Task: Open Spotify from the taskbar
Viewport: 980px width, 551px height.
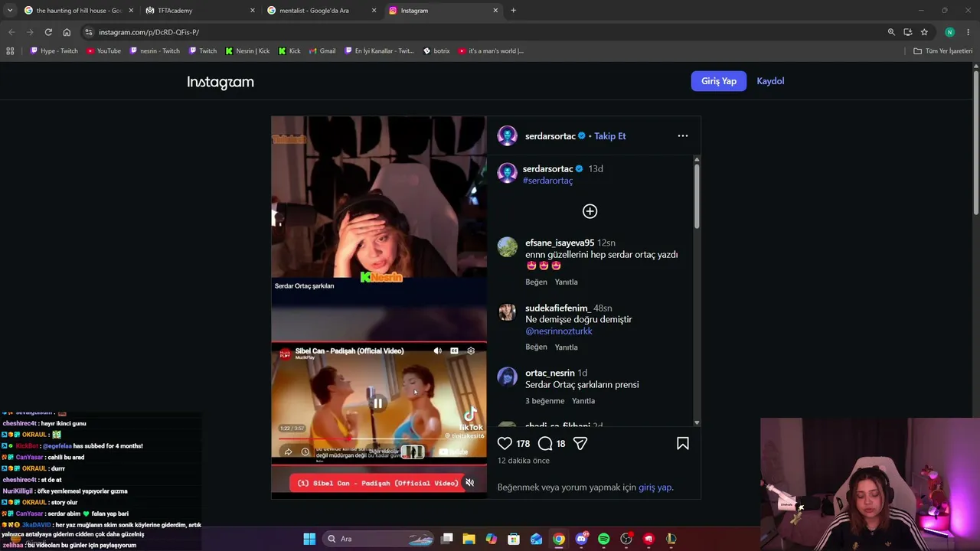Action: coord(604,539)
